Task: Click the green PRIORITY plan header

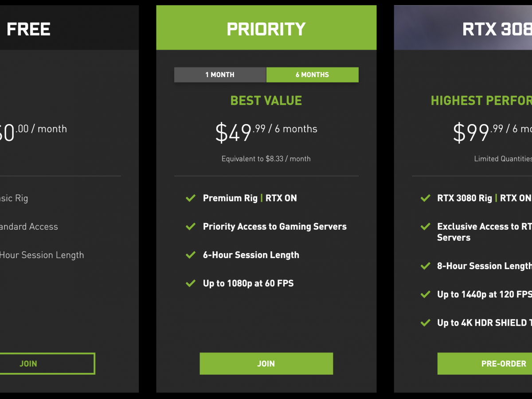Action: coord(266,29)
